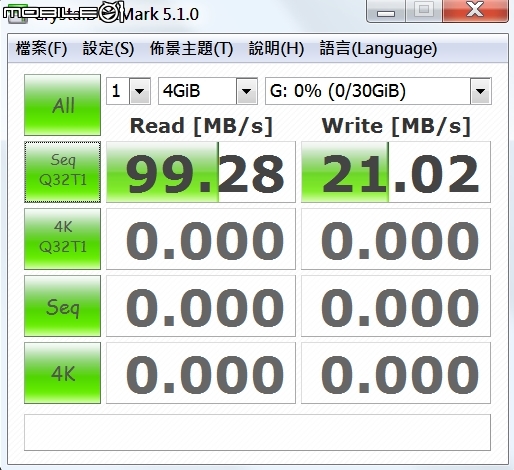514x470 pixels.
Task: Click the Write [MB/s] column header
Action: (x=396, y=126)
